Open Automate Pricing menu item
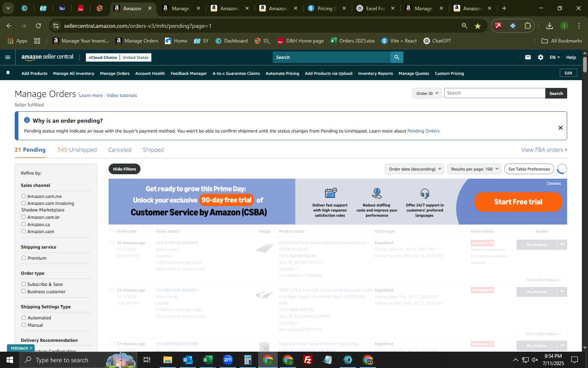The height and width of the screenshot is (368, 588). coord(282,74)
